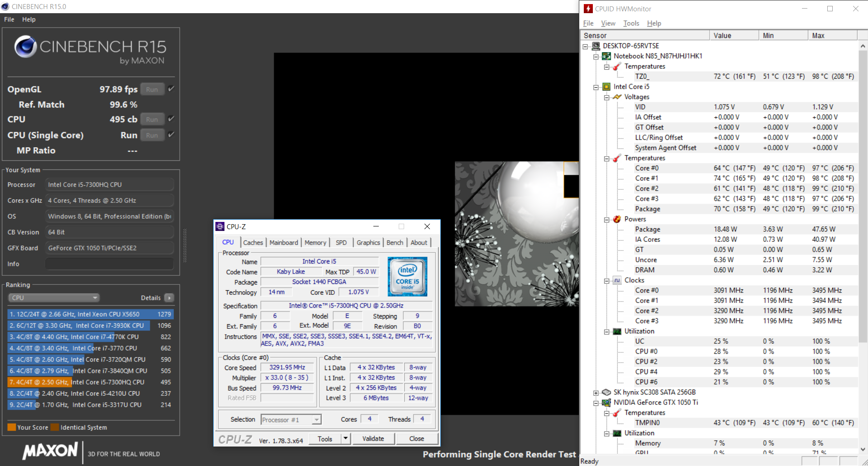This screenshot has width=868, height=466.
Task: Click the Intel Core i5 badge in CPU-Z
Action: pyautogui.click(x=407, y=277)
